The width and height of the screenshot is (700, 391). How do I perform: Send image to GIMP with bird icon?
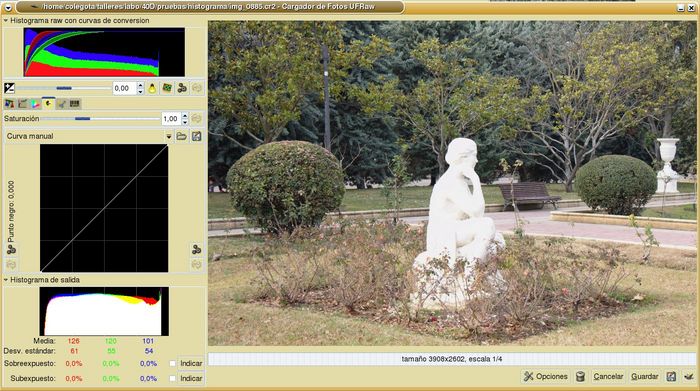(689, 377)
